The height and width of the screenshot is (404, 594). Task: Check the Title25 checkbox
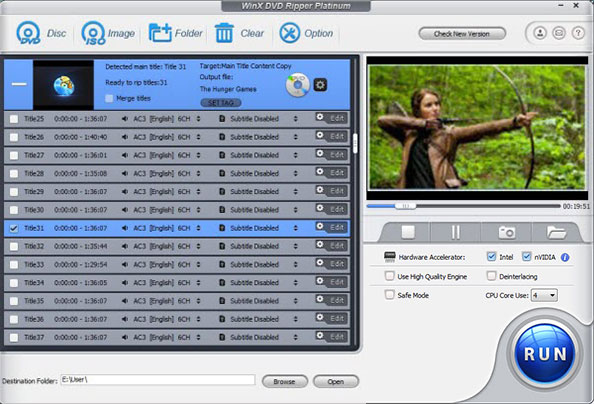14,119
